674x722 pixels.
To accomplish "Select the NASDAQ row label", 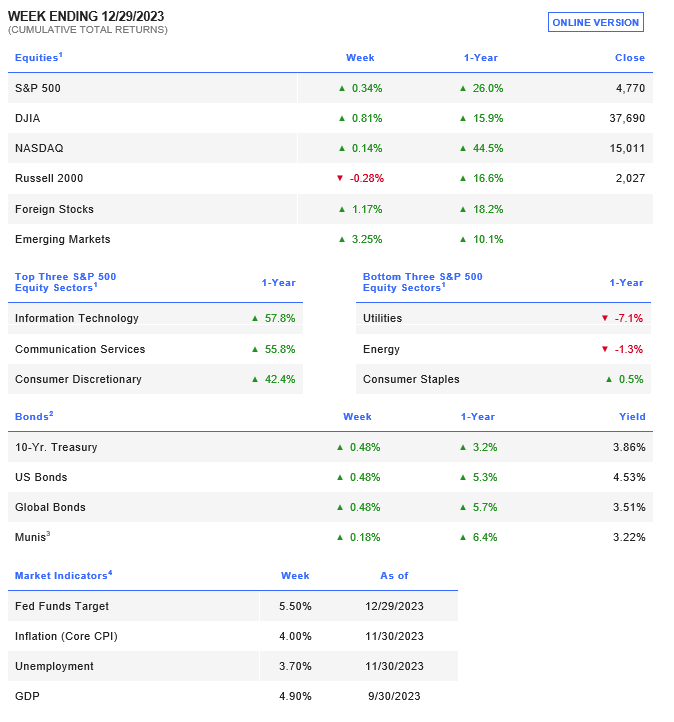I will click(x=39, y=148).
